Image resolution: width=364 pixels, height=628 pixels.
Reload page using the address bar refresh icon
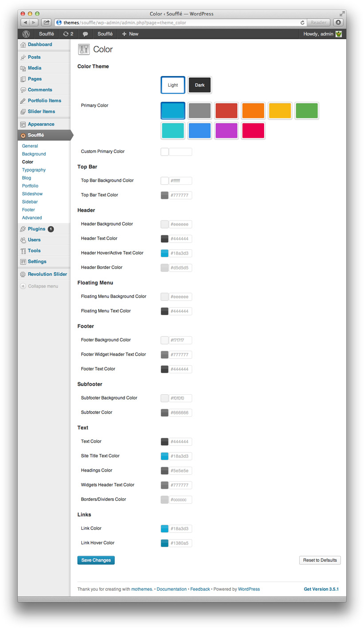[x=302, y=22]
